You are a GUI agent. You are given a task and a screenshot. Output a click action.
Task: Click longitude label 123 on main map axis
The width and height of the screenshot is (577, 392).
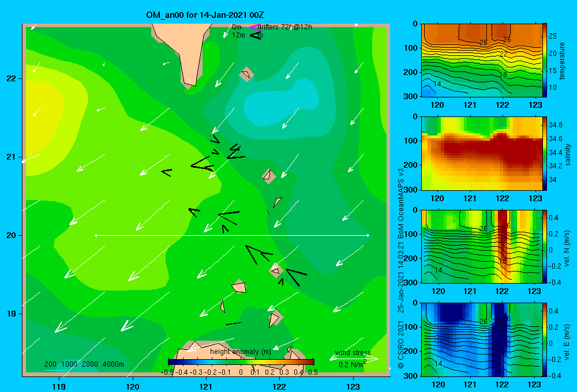click(353, 386)
